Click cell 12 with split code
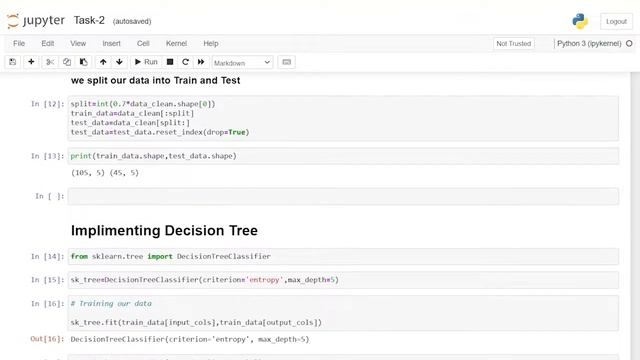The width and height of the screenshot is (640, 360). (x=343, y=118)
